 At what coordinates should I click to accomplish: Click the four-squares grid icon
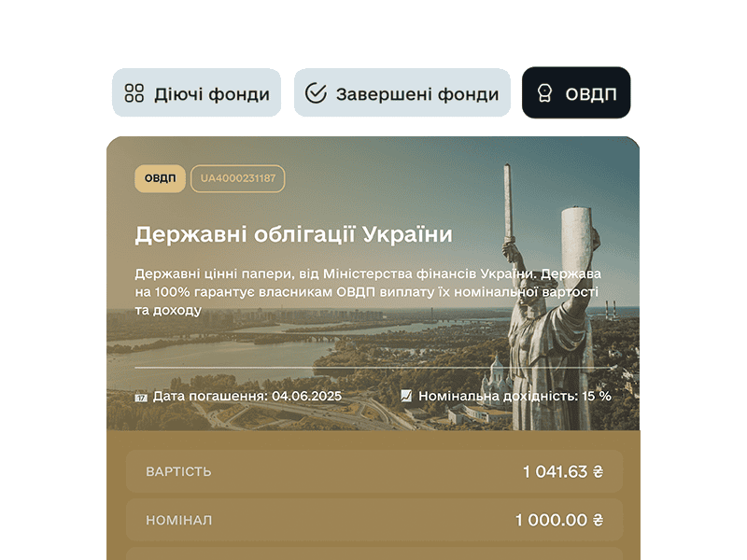[134, 93]
